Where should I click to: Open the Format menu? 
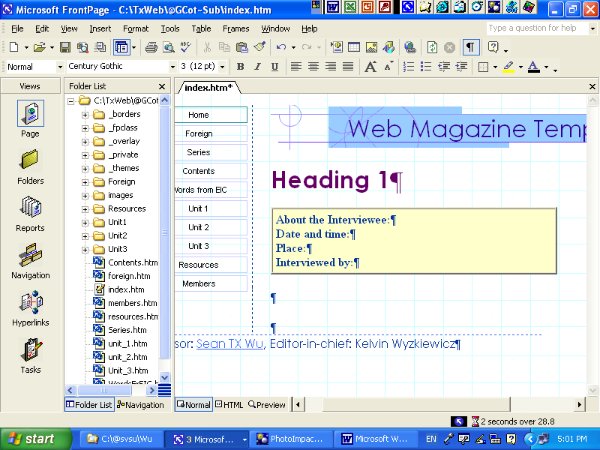pos(135,29)
